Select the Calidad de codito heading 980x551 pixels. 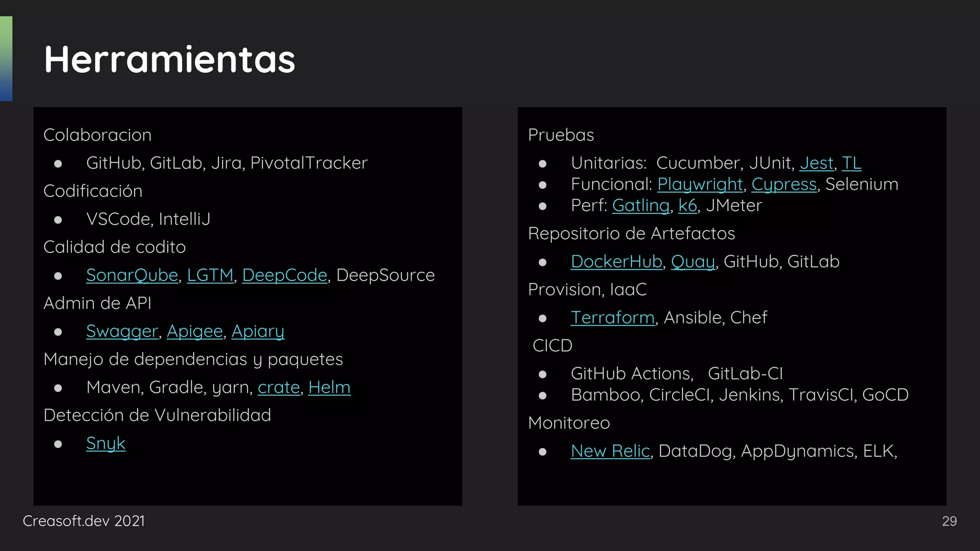pos(114,247)
